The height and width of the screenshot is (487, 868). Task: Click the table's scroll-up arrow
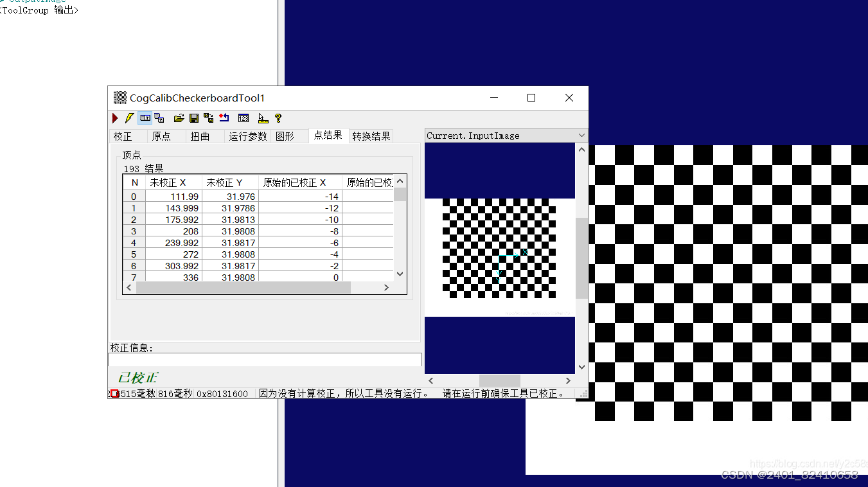pyautogui.click(x=400, y=181)
